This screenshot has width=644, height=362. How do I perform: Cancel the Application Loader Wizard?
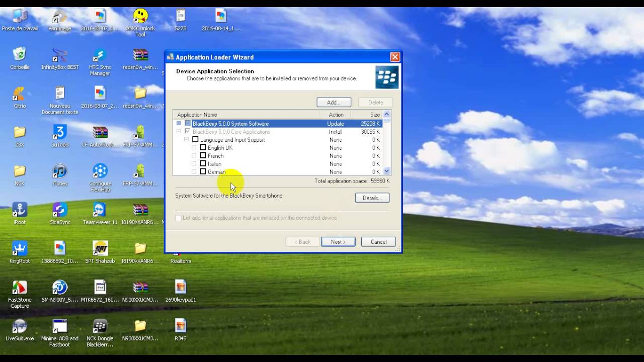[x=378, y=242]
